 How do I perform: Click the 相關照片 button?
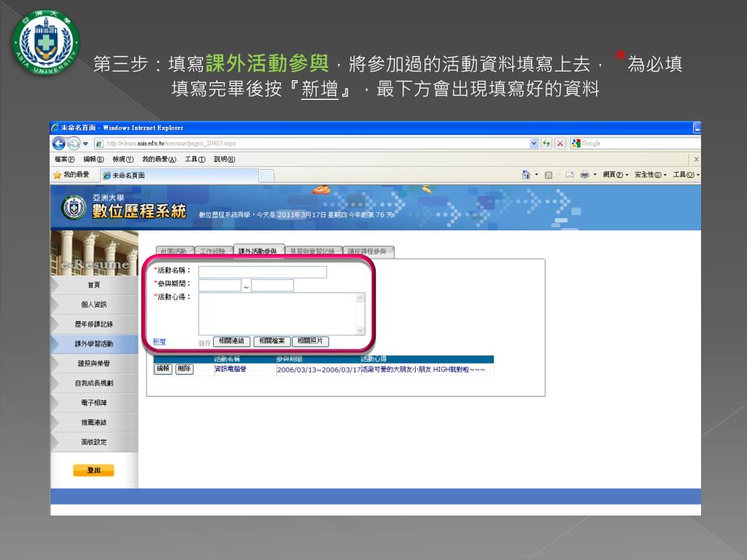(x=310, y=341)
